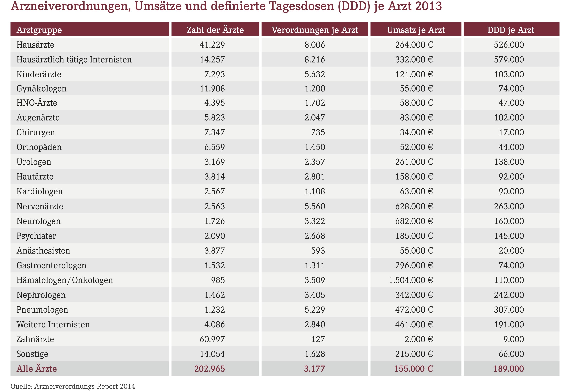570x392 pixels.
Task: Select the 'Hautärzte' row label
Action: coord(35,177)
